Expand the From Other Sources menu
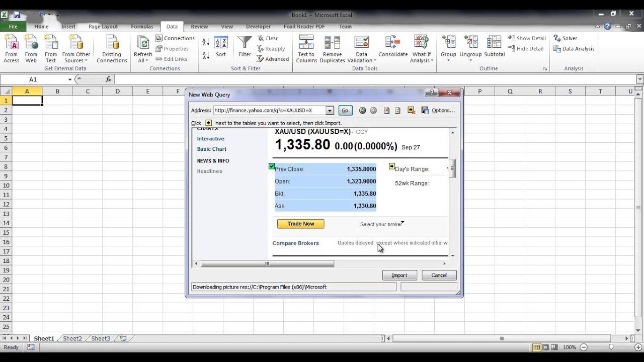The image size is (644, 362). pos(76,49)
